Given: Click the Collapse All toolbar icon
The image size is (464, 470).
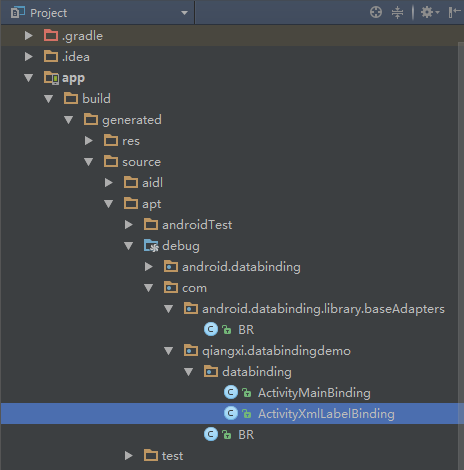Looking at the screenshot, I should (397, 13).
